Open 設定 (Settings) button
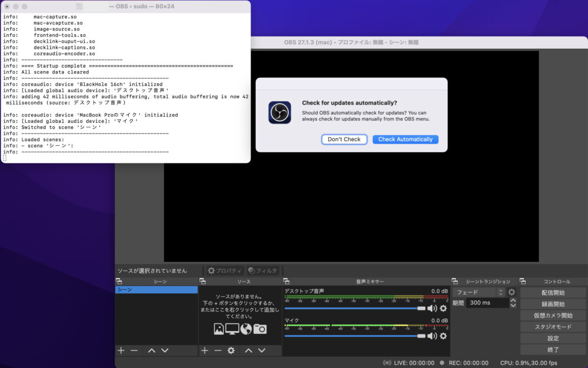The width and height of the screenshot is (588, 368). pyautogui.click(x=553, y=339)
